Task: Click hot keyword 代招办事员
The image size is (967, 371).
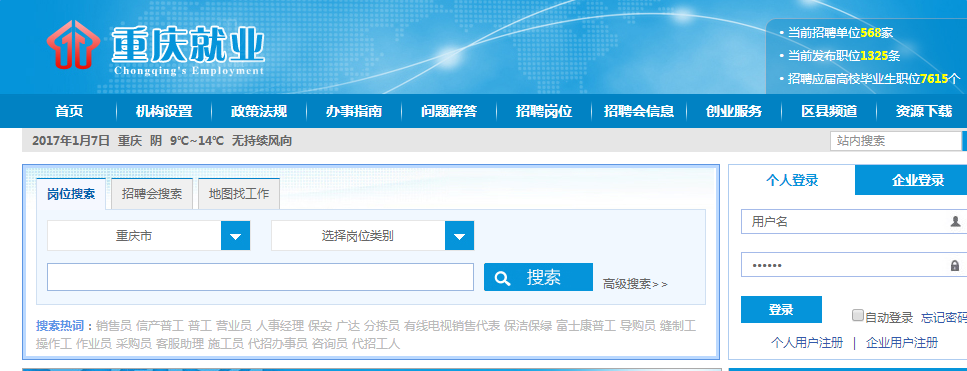Action: pyautogui.click(x=278, y=344)
